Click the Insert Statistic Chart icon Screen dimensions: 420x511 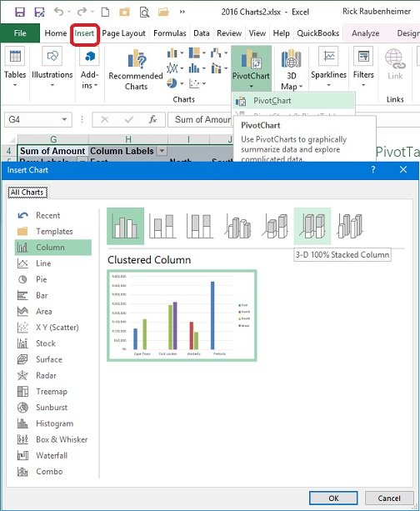click(x=194, y=68)
